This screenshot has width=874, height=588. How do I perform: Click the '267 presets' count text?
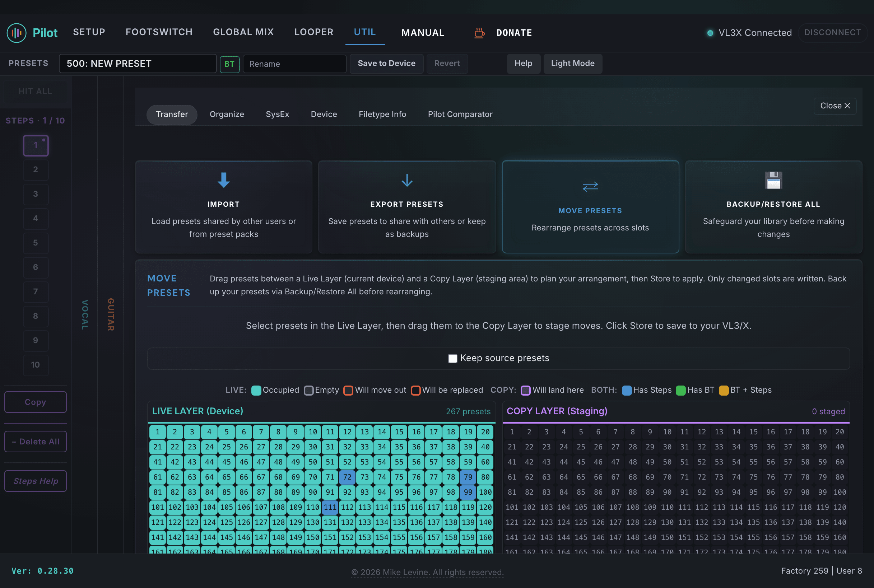(468, 412)
